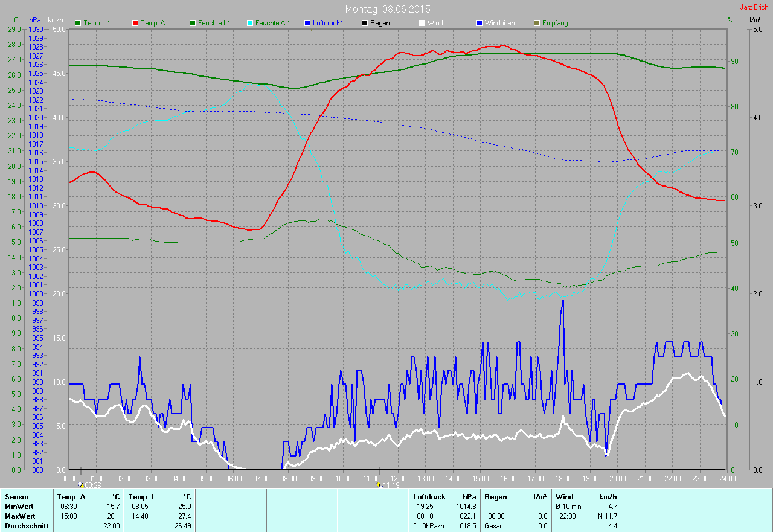Click the pressure minimum value '1014.8'
773x532 pixels.
466,507
